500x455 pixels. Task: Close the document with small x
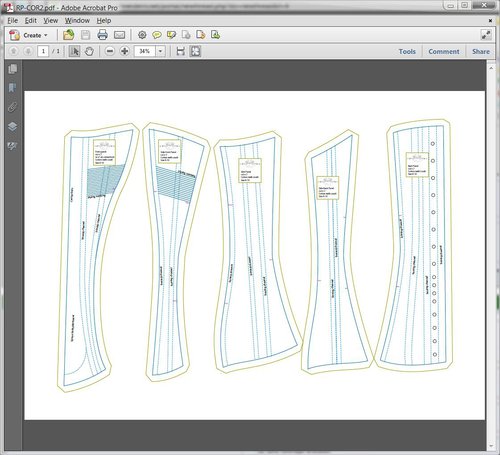pyautogui.click(x=490, y=21)
